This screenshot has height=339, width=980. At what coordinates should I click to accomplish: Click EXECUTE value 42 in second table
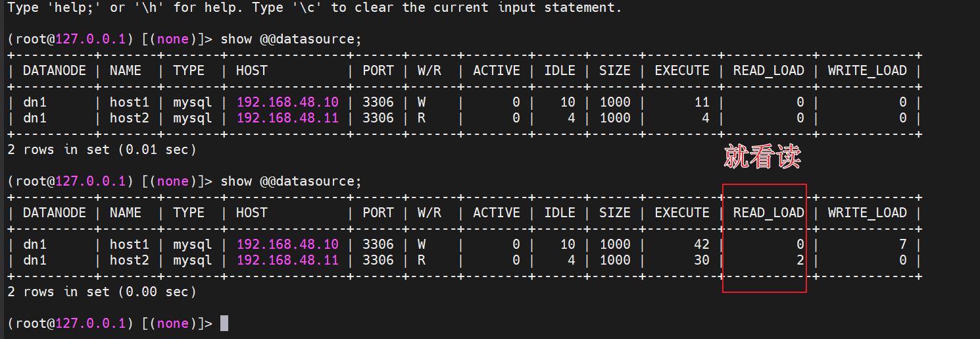coord(701,244)
